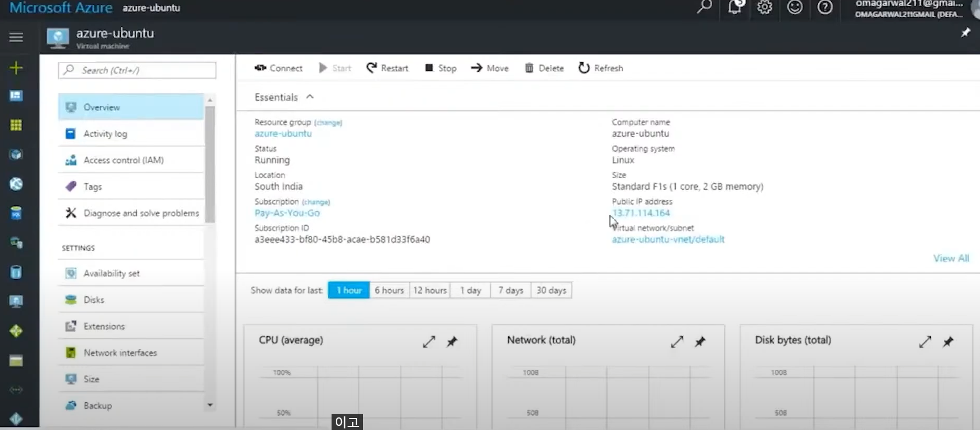Click Connect in VM toolbar
This screenshot has height=430, width=980.
(x=278, y=68)
